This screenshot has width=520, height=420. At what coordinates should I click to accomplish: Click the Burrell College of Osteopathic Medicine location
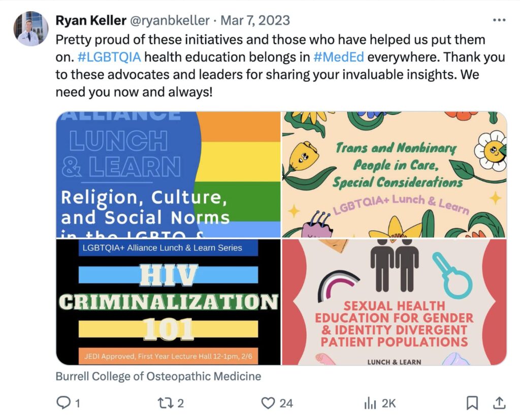pyautogui.click(x=158, y=376)
